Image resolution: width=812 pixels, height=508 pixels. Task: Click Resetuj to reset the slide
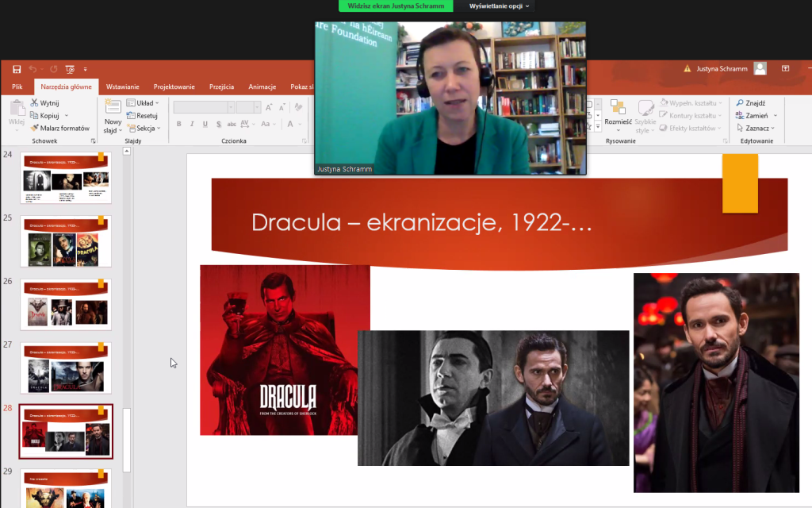point(143,116)
